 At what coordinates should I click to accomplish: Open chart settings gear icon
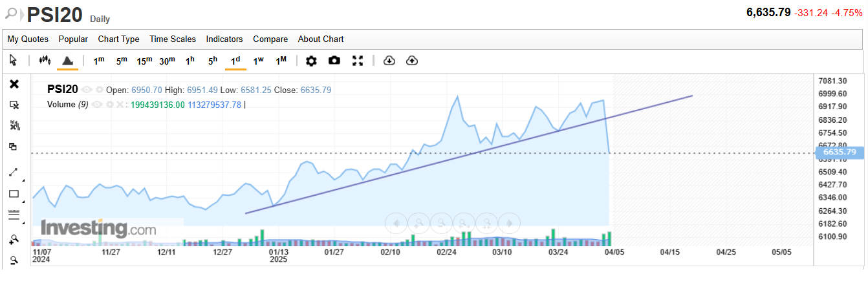tap(311, 60)
